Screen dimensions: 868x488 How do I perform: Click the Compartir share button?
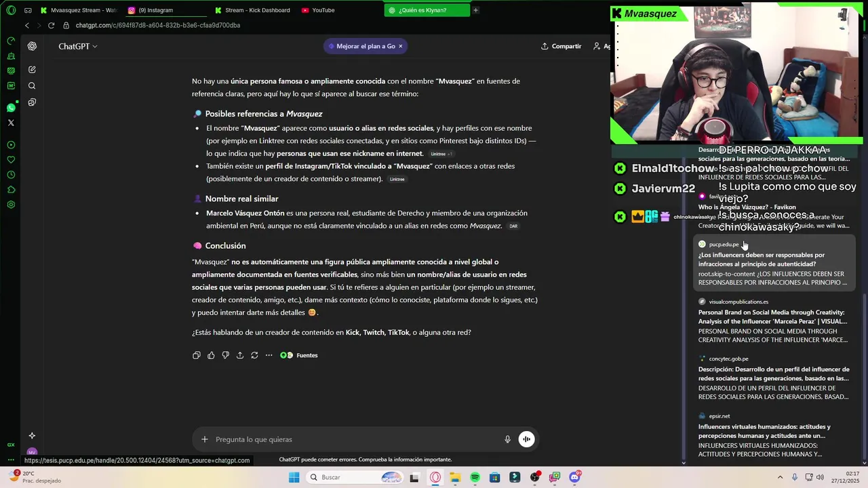tap(561, 46)
